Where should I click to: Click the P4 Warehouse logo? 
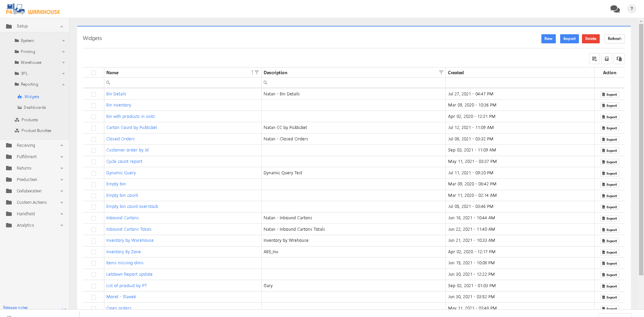click(x=33, y=9)
